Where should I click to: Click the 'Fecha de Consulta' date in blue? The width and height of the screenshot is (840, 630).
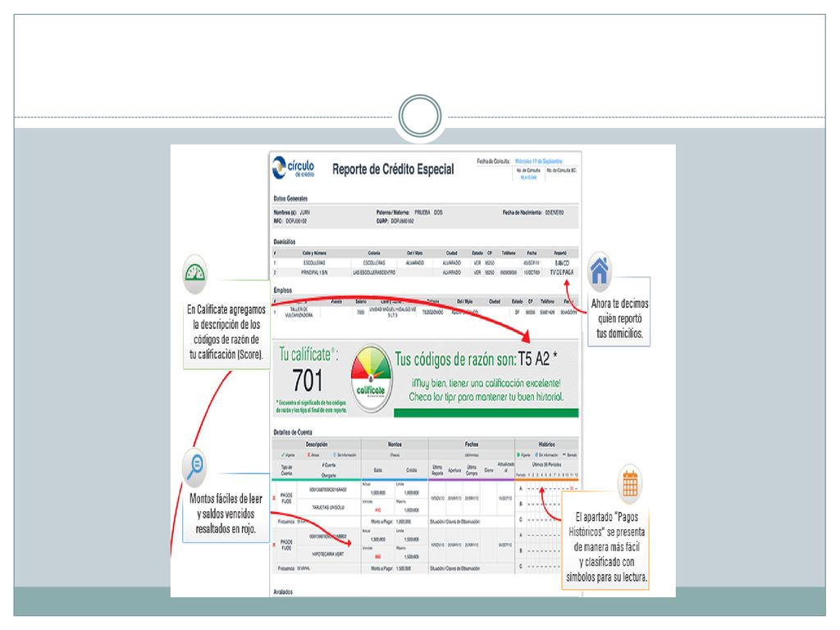538,162
